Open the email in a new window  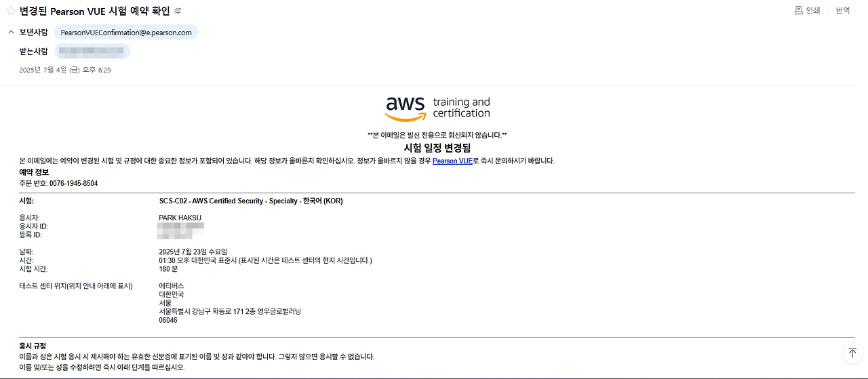178,11
